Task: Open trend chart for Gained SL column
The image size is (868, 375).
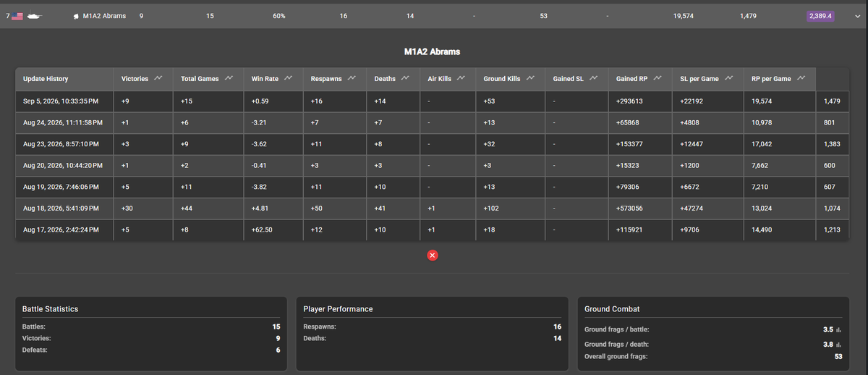Action: click(x=593, y=78)
